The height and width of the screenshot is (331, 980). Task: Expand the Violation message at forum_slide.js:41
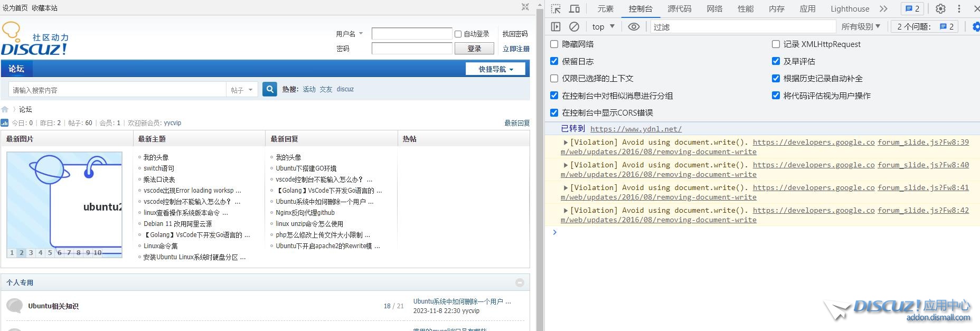pos(566,187)
